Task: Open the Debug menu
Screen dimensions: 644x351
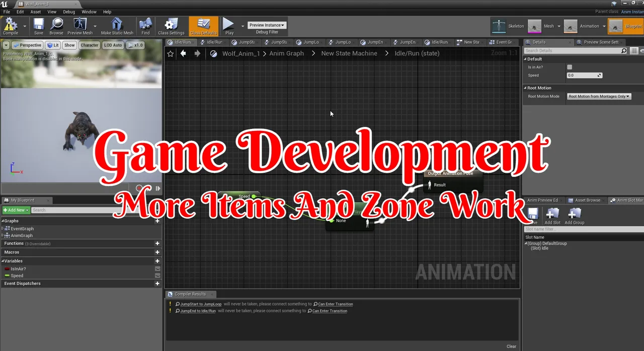Action: pyautogui.click(x=69, y=12)
